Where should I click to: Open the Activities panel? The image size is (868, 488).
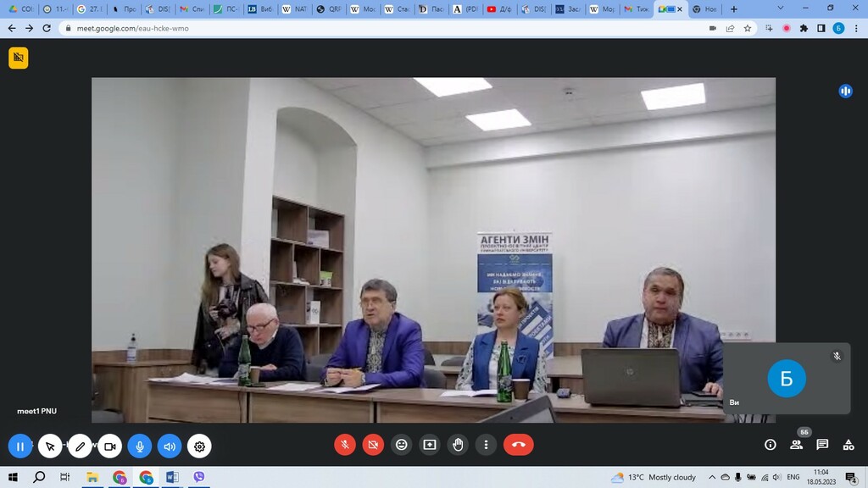tap(848, 444)
